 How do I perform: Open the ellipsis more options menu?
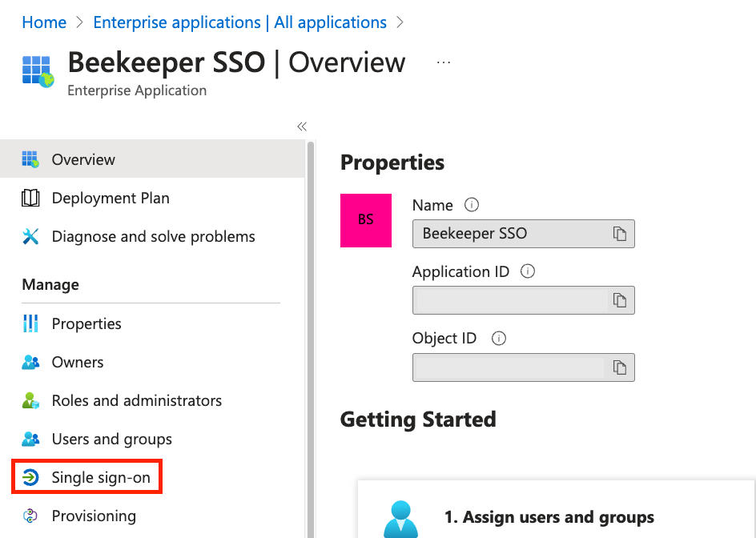click(x=443, y=62)
